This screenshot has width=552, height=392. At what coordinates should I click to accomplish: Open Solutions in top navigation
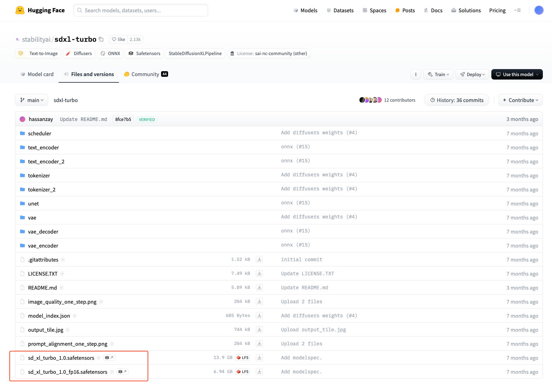click(466, 11)
